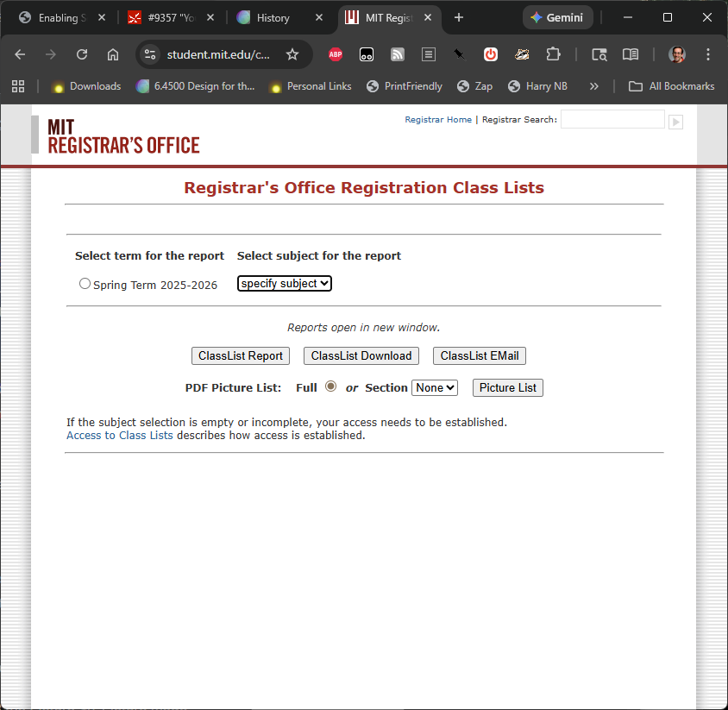Expand the Section 'None' dropdown

[x=434, y=387]
